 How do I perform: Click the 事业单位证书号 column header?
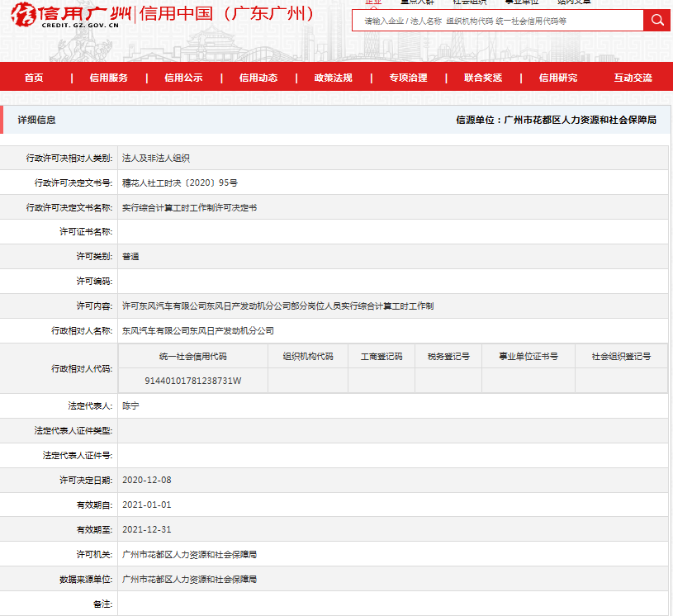click(528, 356)
